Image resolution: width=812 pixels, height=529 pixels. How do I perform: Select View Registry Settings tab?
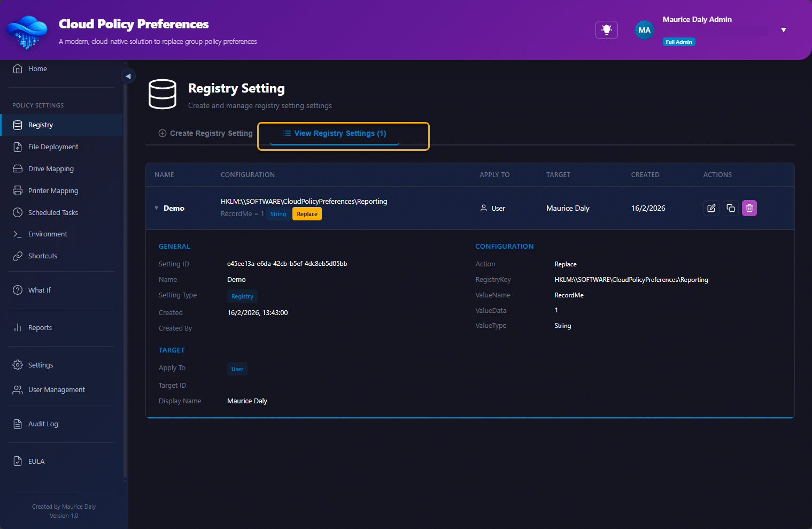(335, 133)
